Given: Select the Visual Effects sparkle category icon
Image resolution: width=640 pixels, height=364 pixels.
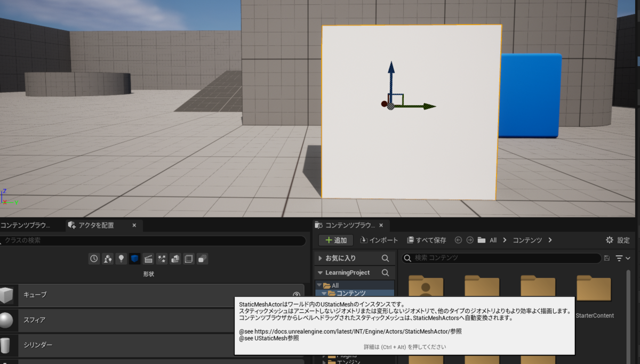Looking at the screenshot, I should click(x=162, y=259).
